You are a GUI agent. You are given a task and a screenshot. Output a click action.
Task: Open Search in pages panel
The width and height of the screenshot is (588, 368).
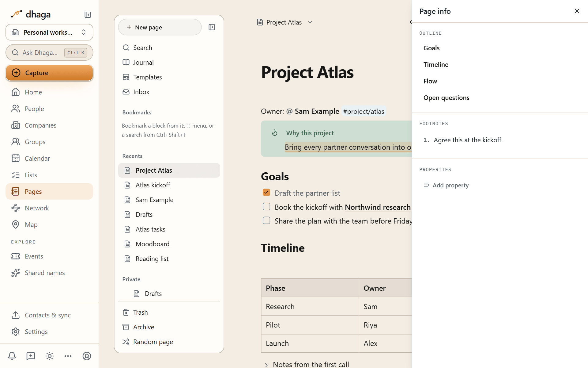(x=169, y=48)
